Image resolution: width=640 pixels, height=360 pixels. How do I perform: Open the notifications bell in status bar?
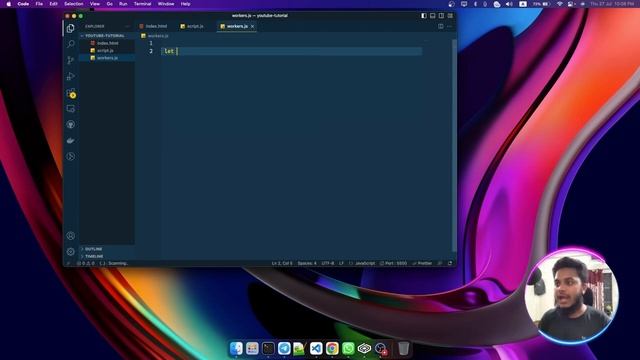450,263
